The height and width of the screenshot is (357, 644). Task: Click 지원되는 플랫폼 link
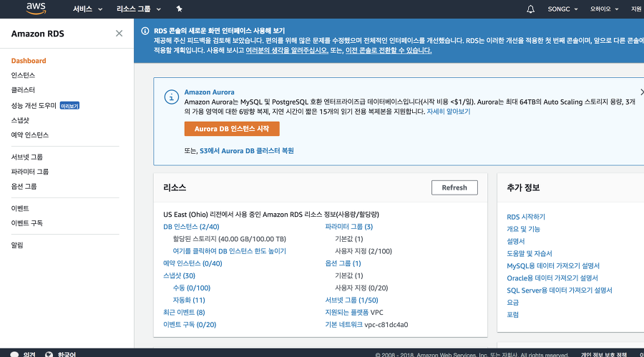click(x=347, y=312)
